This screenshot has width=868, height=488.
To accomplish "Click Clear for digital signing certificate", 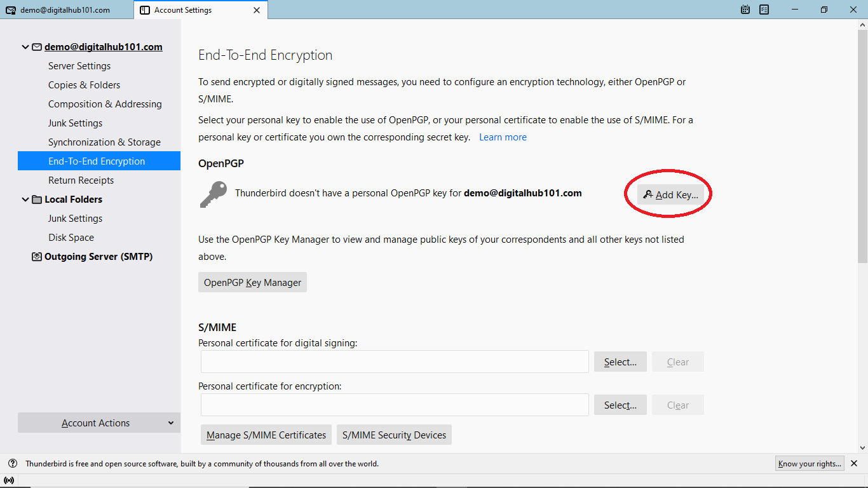I will [x=678, y=362].
